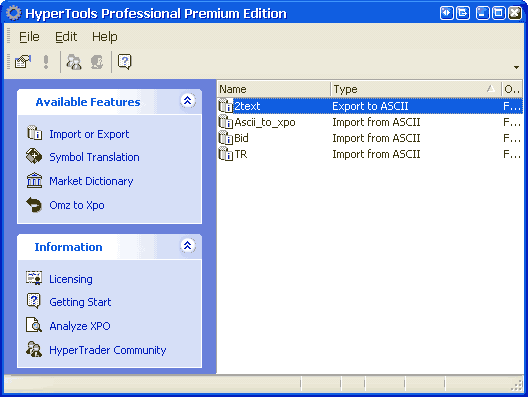The image size is (528, 397).
Task: Click Export to ASCII type cell
Action: click(x=370, y=106)
